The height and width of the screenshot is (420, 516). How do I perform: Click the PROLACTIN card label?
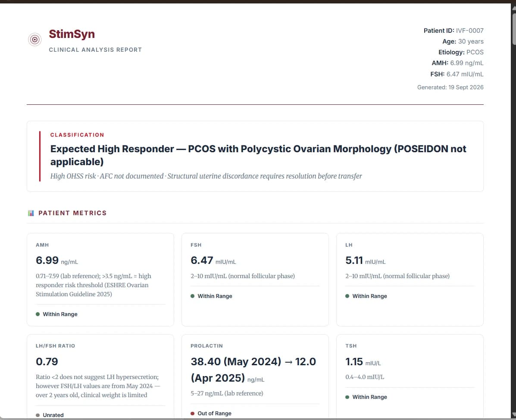point(206,346)
